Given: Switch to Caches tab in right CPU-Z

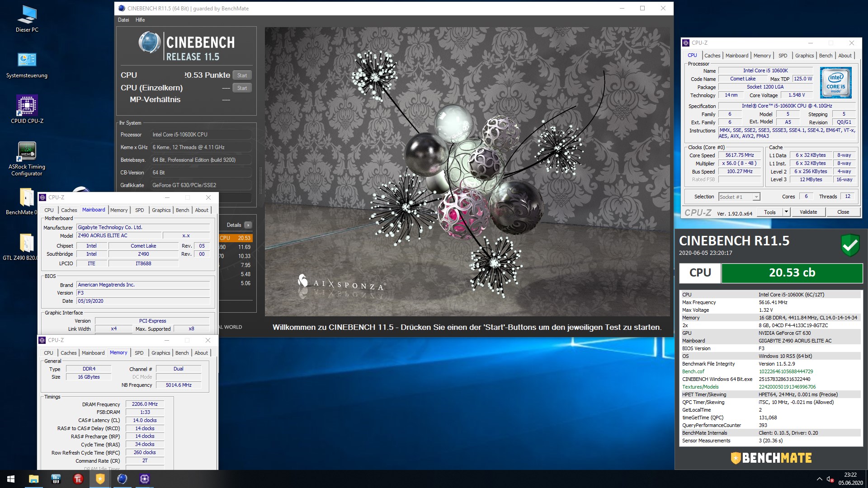Looking at the screenshot, I should pyautogui.click(x=712, y=56).
